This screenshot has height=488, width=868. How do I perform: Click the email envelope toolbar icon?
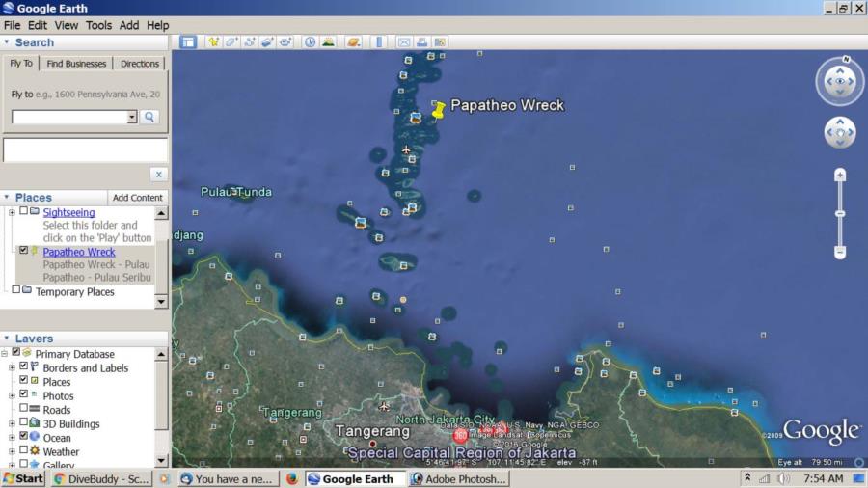tap(404, 42)
